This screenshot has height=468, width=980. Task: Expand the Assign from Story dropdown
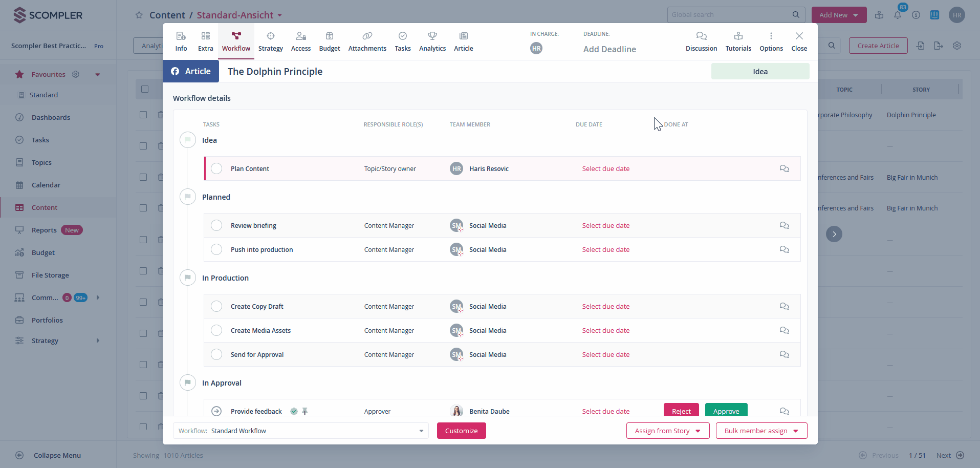tap(667, 431)
